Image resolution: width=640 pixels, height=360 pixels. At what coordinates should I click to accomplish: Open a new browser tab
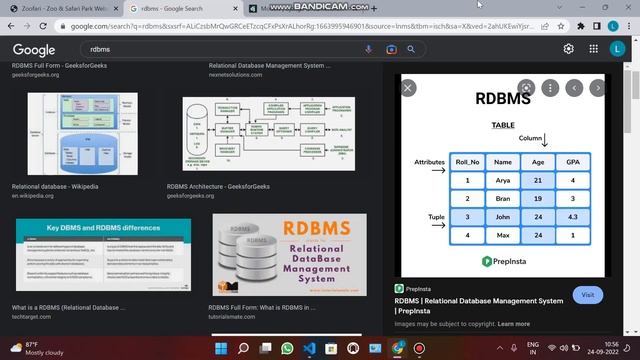pyautogui.click(x=374, y=8)
